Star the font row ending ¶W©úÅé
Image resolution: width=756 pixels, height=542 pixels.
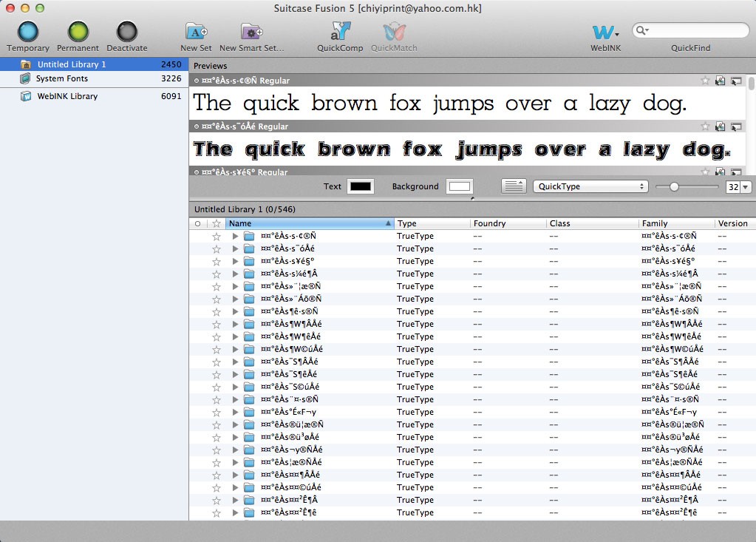(217, 349)
